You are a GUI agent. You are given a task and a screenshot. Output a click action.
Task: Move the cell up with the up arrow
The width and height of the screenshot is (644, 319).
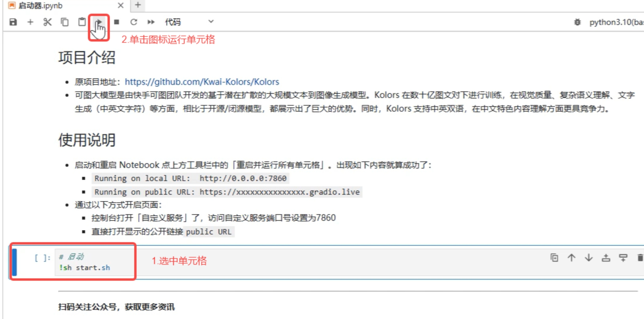pos(571,258)
